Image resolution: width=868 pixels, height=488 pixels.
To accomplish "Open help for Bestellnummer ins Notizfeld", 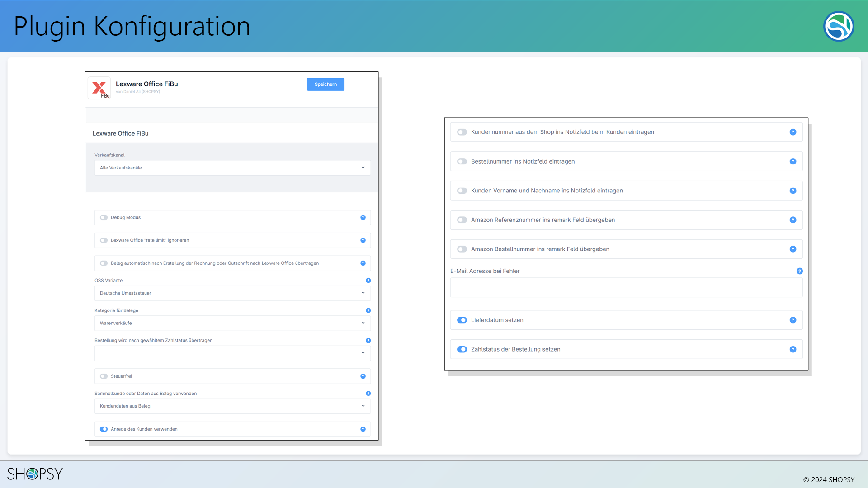I will pos(793,162).
